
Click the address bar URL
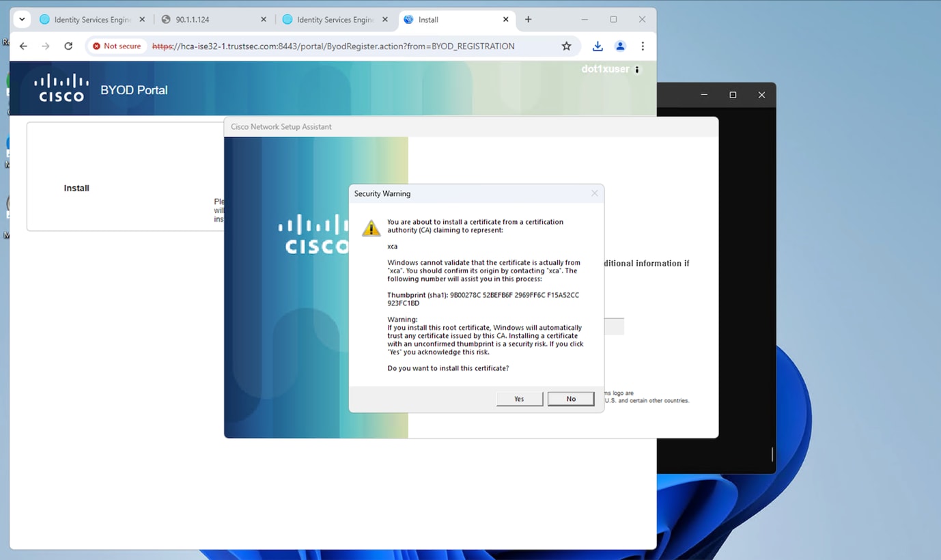click(333, 46)
